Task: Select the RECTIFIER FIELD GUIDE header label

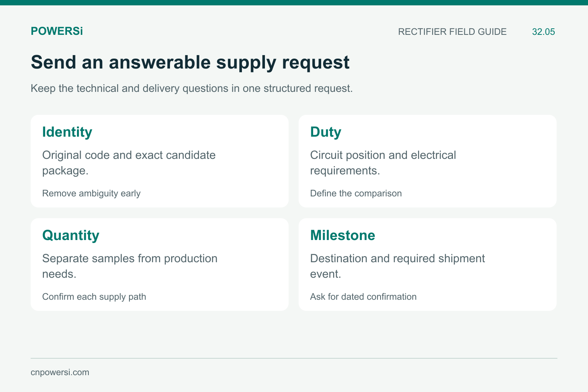Action: tap(452, 32)
